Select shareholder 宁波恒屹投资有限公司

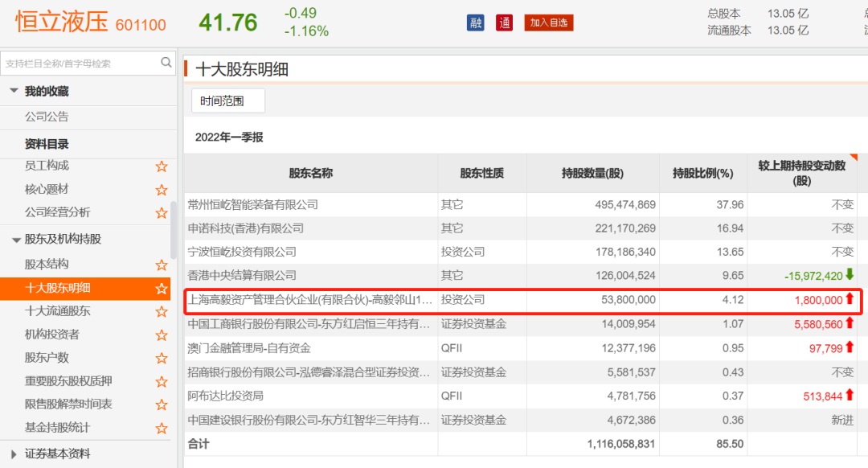point(242,252)
